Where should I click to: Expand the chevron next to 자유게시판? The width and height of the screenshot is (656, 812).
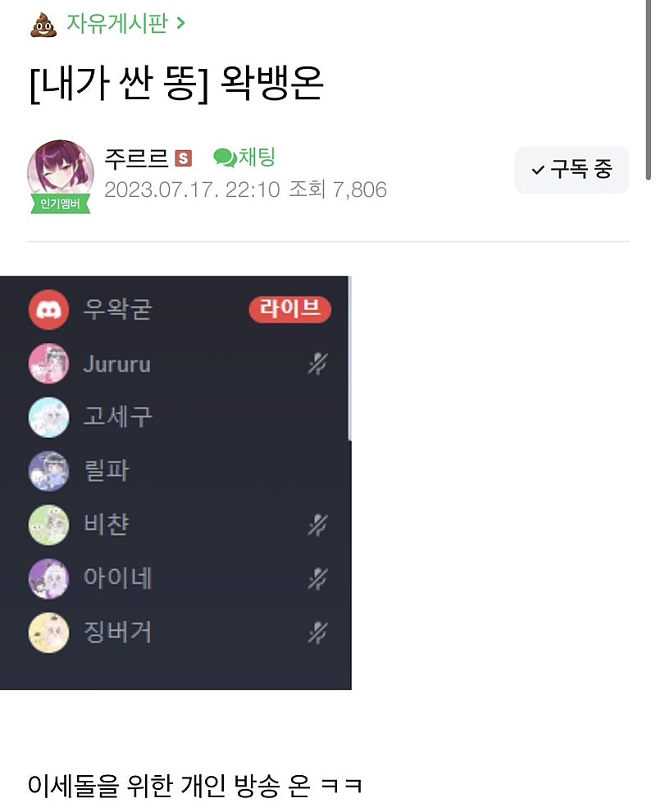(x=180, y=23)
